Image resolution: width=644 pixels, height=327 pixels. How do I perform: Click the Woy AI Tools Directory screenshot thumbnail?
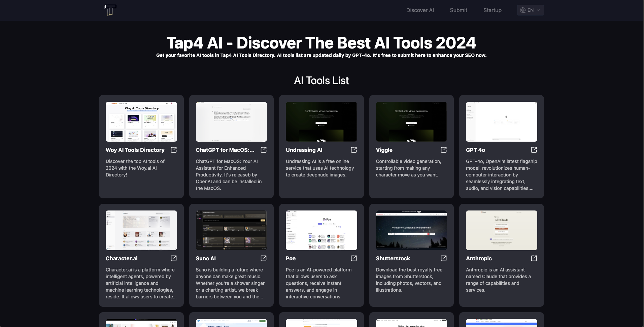[x=141, y=122]
